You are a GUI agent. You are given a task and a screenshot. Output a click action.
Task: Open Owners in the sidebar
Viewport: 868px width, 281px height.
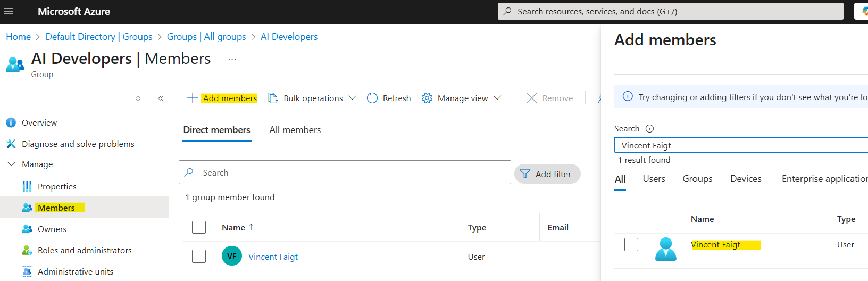pyautogui.click(x=52, y=229)
